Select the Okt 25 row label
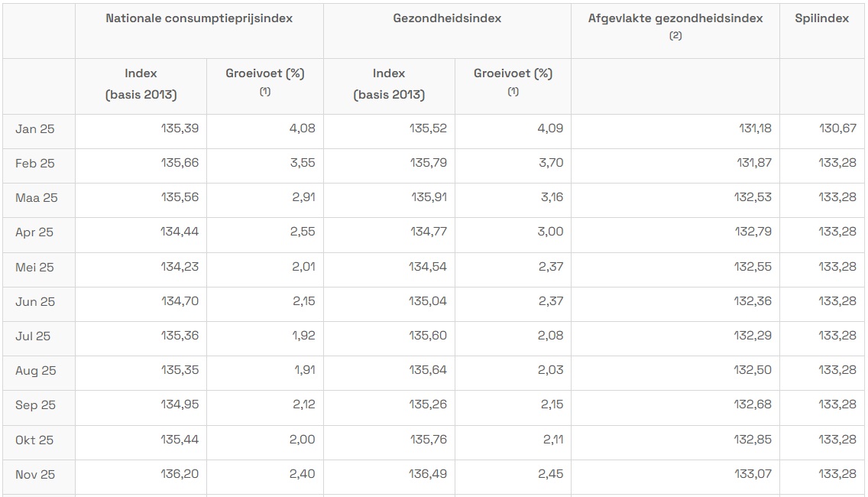Image resolution: width=868 pixels, height=497 pixels. pos(34,440)
